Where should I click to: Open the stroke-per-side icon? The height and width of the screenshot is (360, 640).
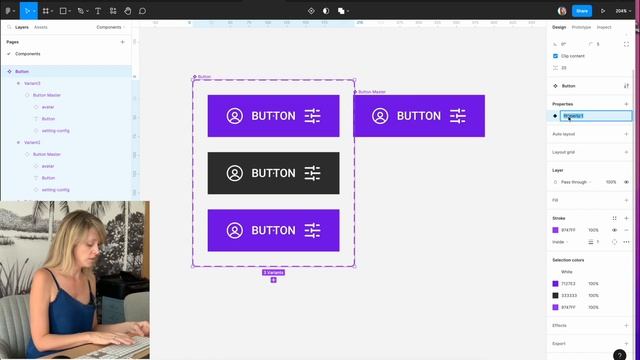tap(614, 242)
